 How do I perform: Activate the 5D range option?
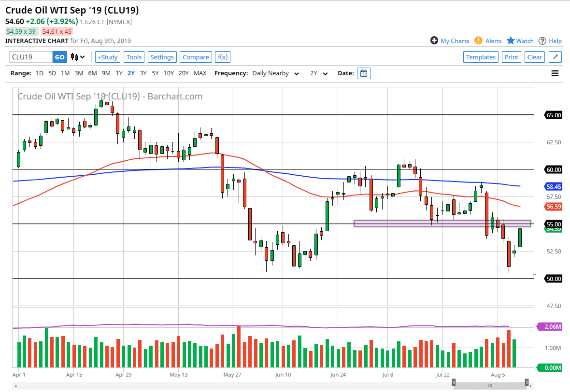point(53,73)
